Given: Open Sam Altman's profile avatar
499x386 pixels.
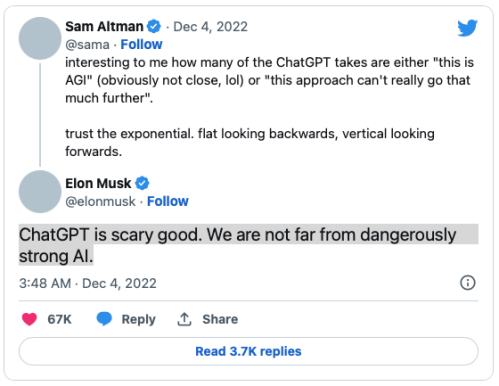Looking at the screenshot, I should [x=40, y=38].
